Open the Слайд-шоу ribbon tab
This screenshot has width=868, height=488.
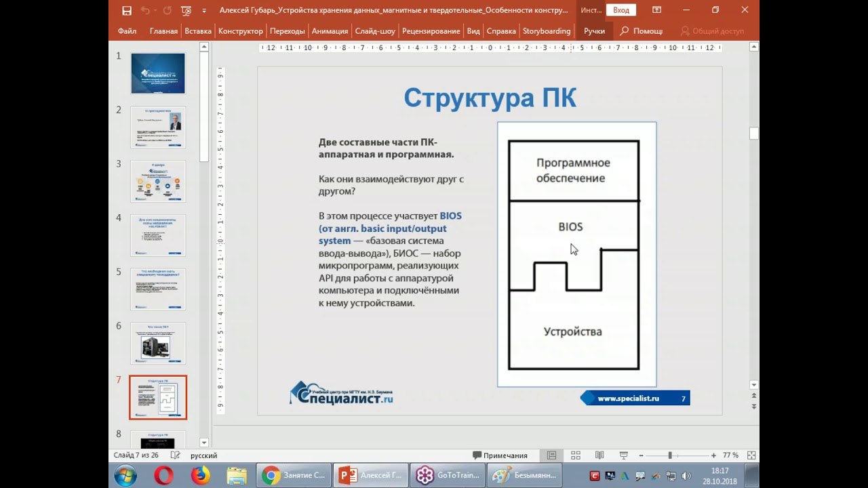[374, 31]
